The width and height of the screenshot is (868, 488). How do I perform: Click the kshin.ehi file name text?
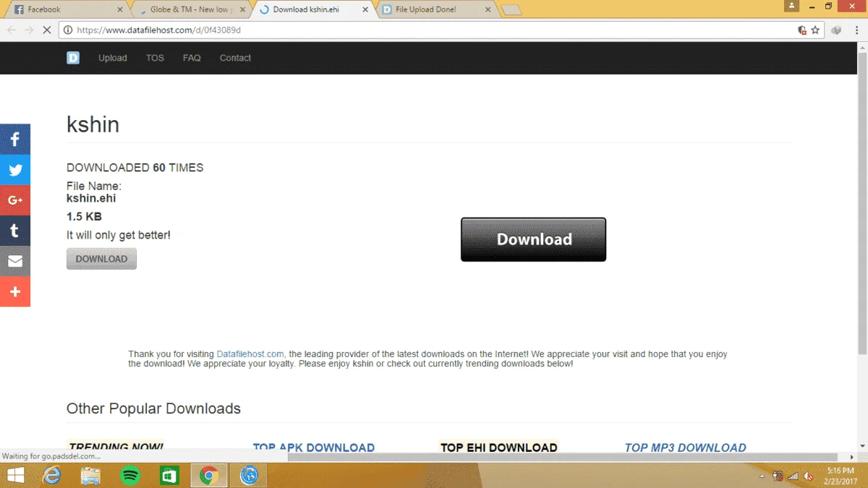coord(91,198)
